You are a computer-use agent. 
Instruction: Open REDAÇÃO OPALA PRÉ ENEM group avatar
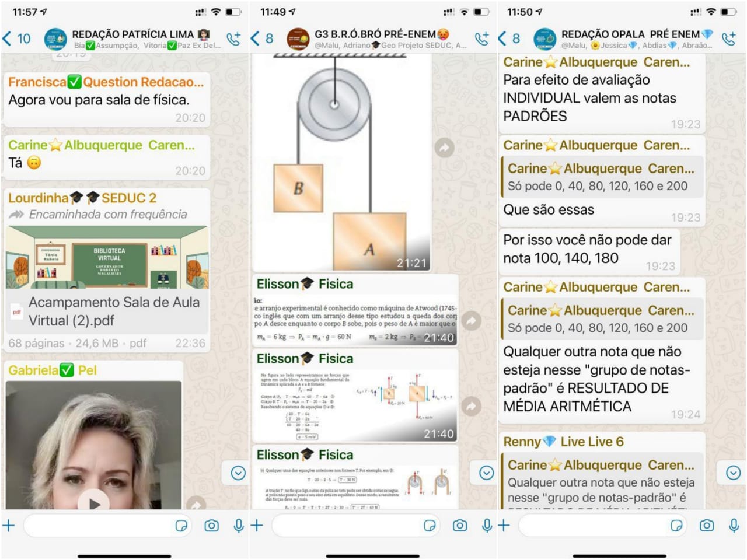pos(545,39)
